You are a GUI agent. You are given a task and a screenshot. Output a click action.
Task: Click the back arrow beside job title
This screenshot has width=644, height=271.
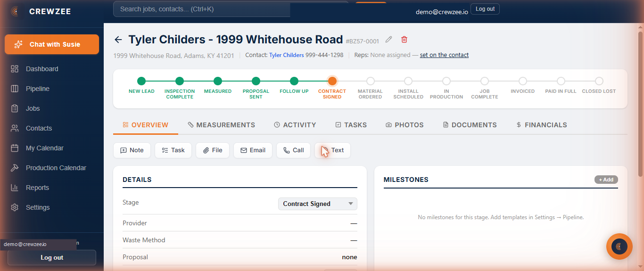coord(118,40)
